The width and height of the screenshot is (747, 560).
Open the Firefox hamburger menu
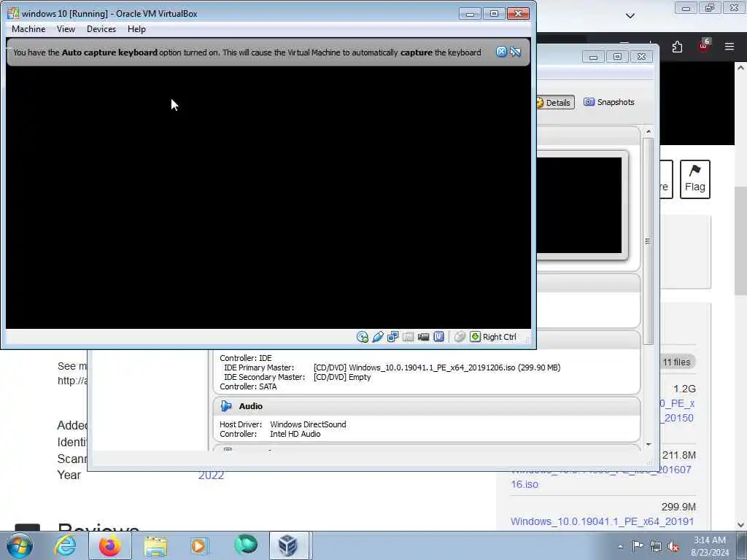(729, 47)
